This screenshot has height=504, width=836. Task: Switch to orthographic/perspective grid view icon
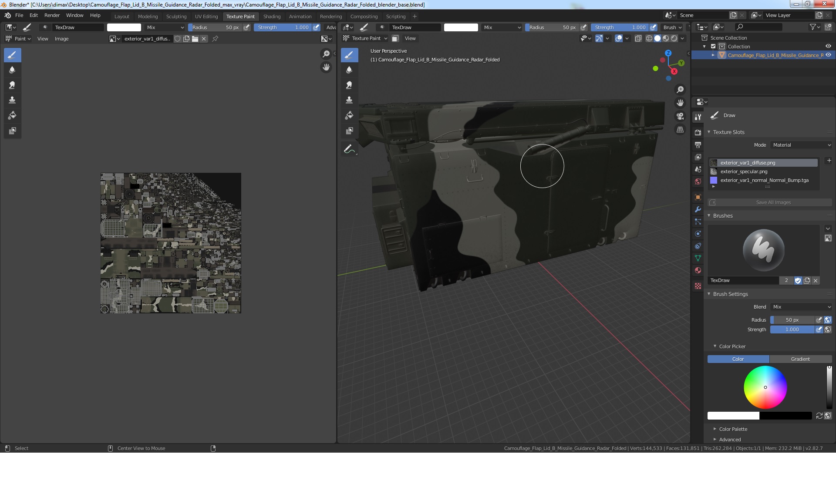click(680, 130)
